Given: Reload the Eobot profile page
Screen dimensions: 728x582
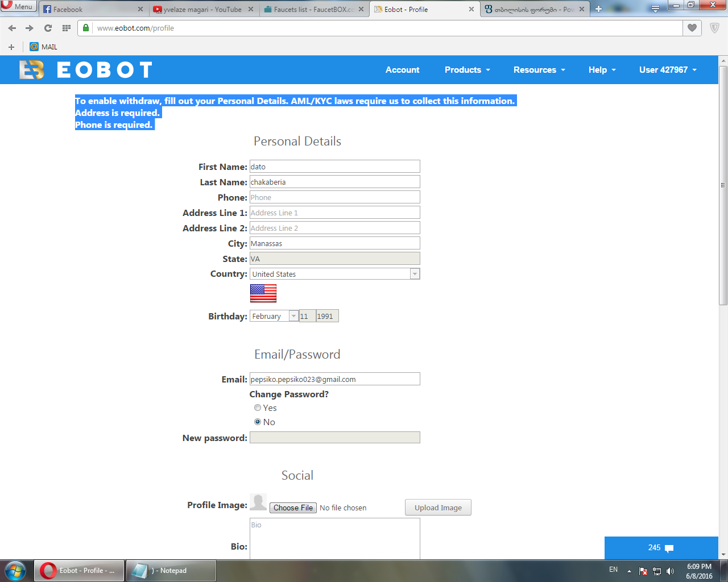Looking at the screenshot, I should coord(48,28).
